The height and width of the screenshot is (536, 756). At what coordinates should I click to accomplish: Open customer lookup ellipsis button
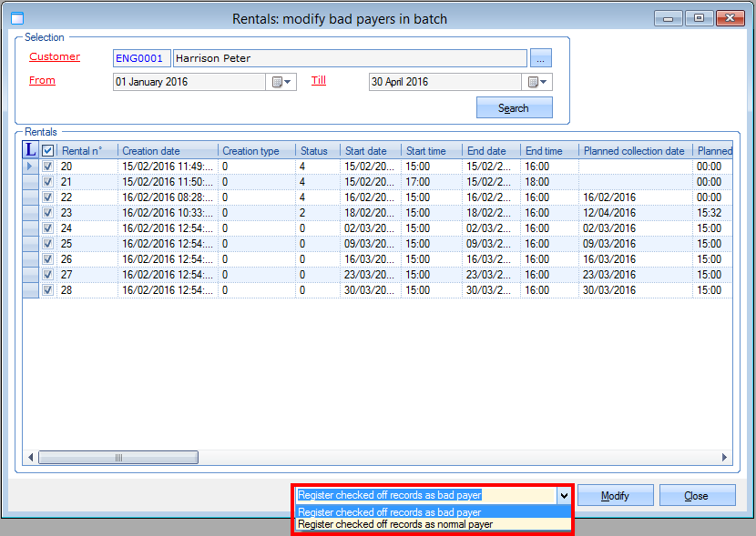540,58
